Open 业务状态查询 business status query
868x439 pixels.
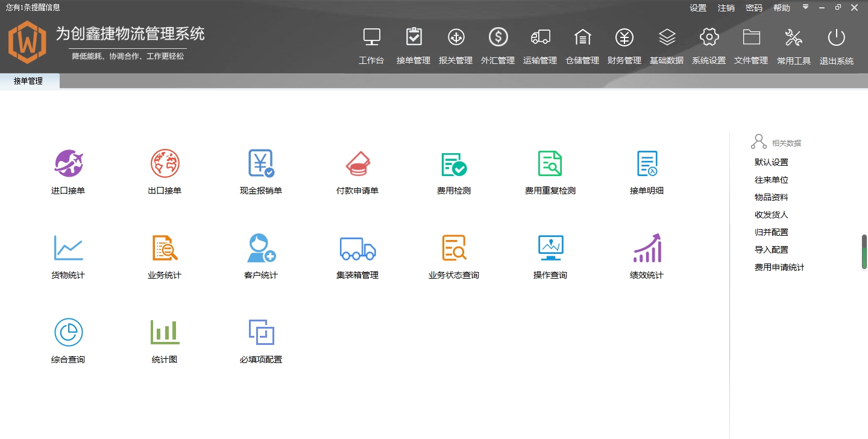453,255
